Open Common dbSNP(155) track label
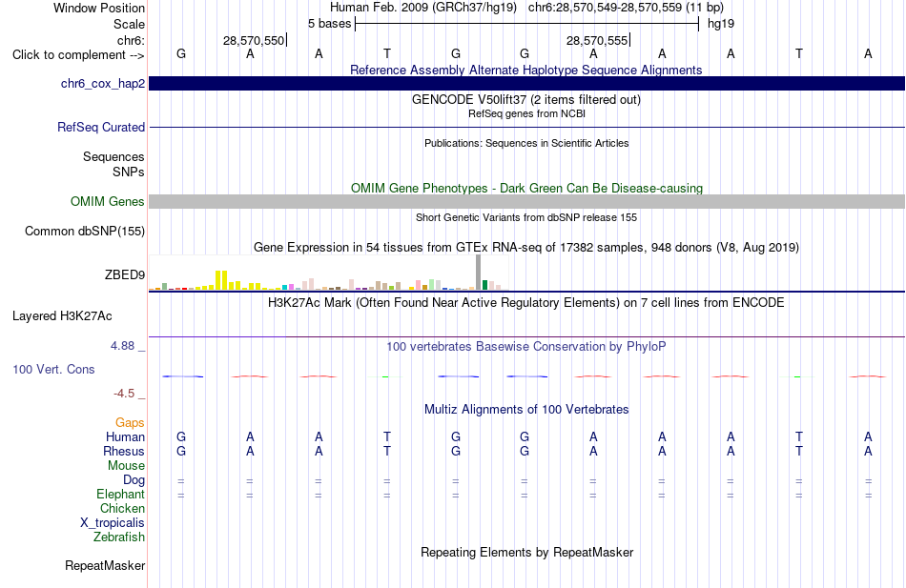Screen dimensions: 906x588 [85, 231]
